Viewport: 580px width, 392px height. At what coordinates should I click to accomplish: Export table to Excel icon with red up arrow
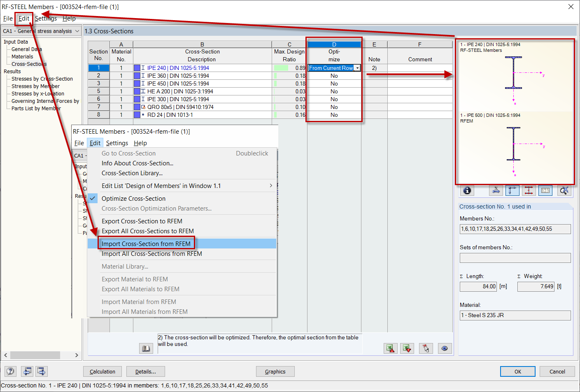390,348
